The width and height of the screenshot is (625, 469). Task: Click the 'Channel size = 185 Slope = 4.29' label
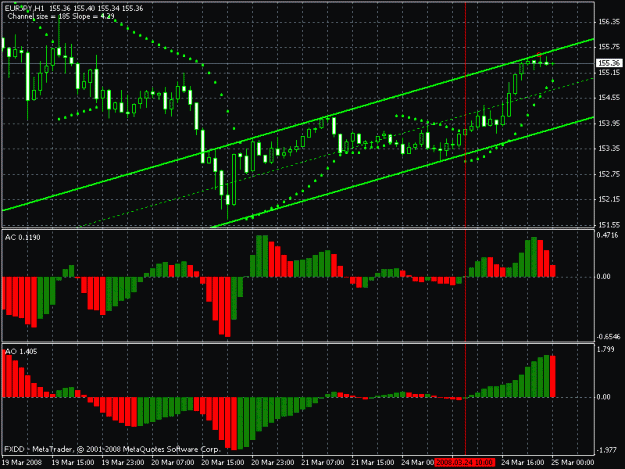pos(61,16)
